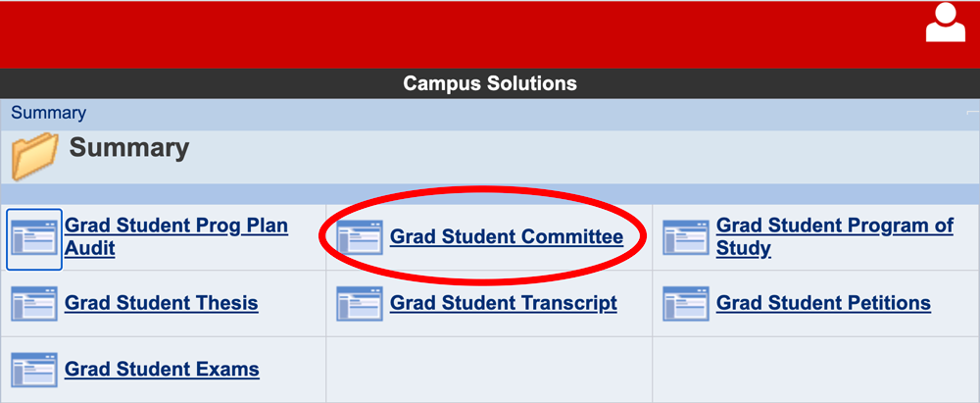
Task: Click the page icon beside Grad Student Petitions
Action: [686, 304]
